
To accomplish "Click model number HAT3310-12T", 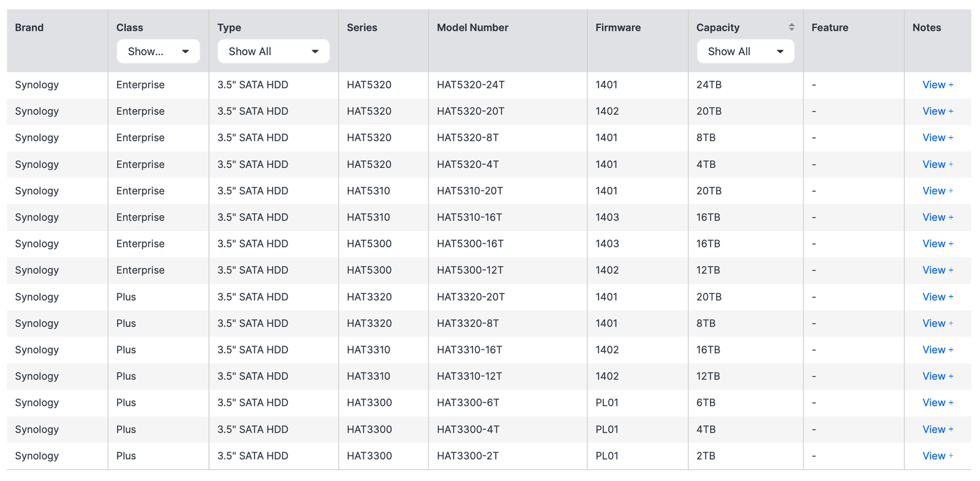I will coord(469,376).
